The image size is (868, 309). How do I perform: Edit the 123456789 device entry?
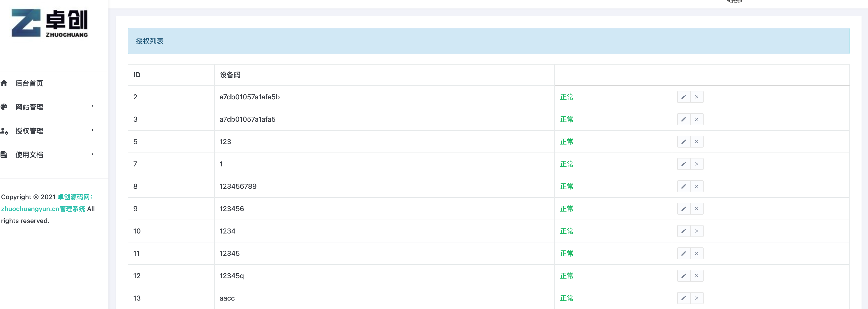coord(684,186)
